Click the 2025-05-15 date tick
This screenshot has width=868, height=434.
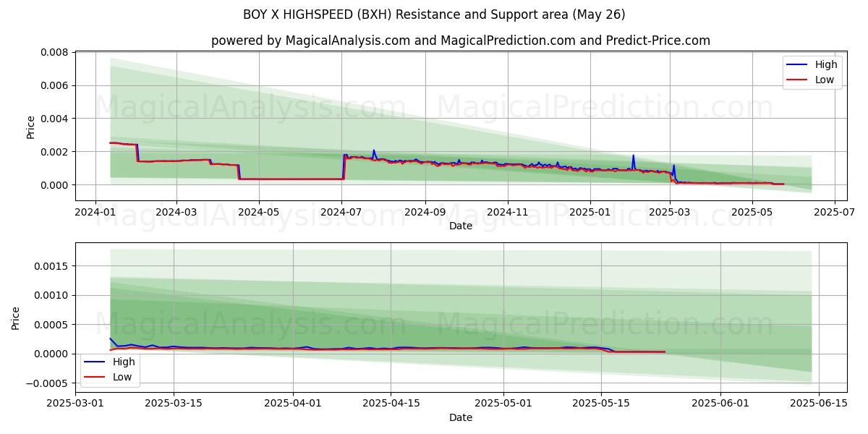pyautogui.click(x=602, y=404)
